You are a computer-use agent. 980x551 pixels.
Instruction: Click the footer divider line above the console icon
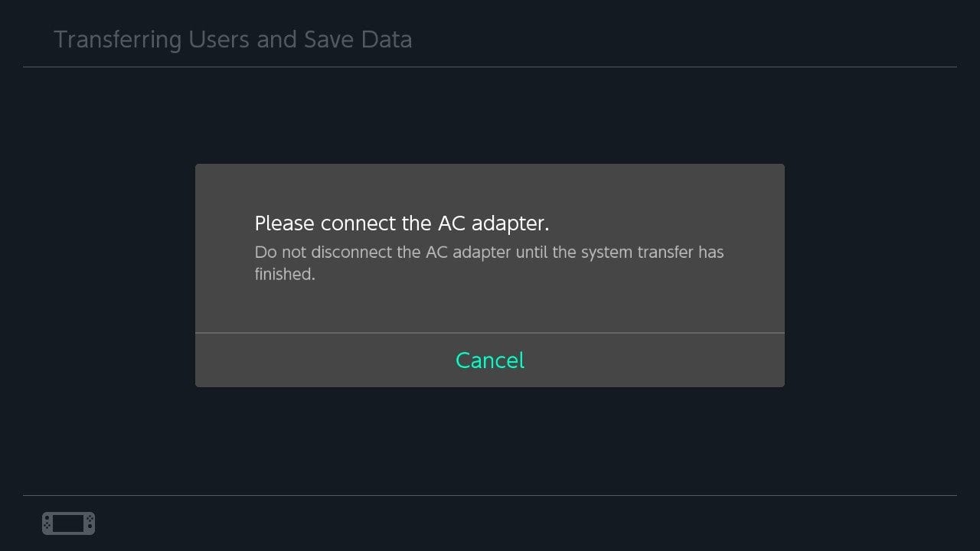coord(490,495)
